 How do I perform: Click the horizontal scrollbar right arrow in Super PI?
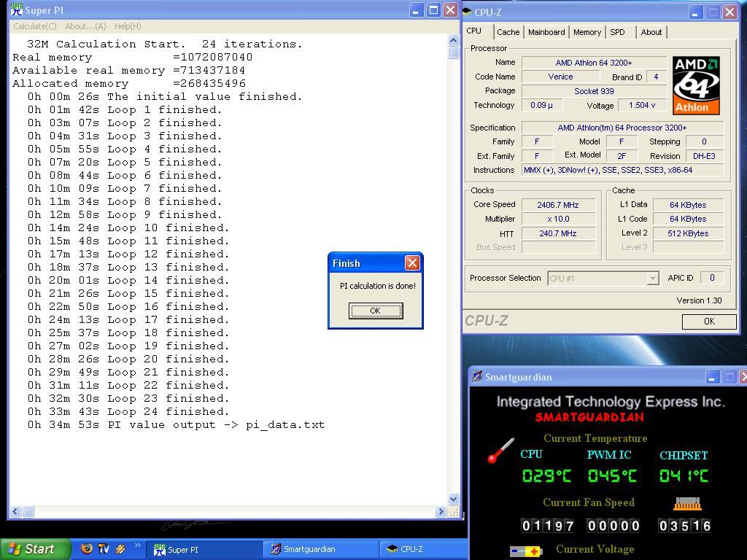tap(440, 512)
